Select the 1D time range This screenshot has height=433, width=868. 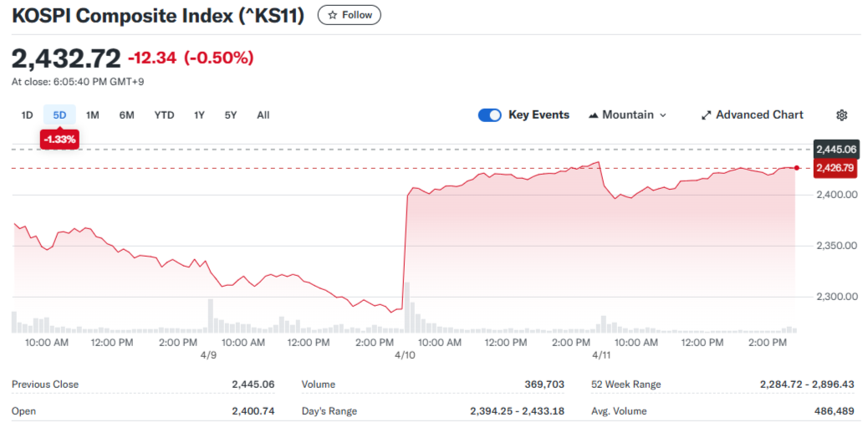pyautogui.click(x=27, y=115)
